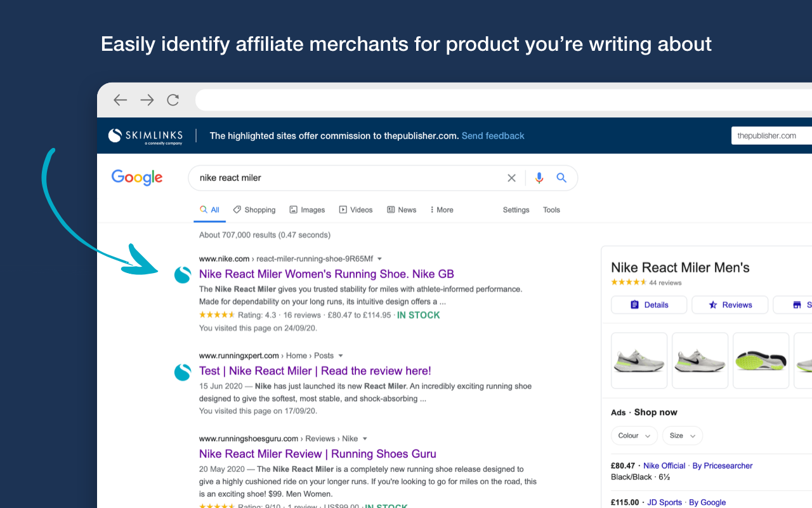The width and height of the screenshot is (812, 508).
Task: Click the browser address bar
Action: 504,100
